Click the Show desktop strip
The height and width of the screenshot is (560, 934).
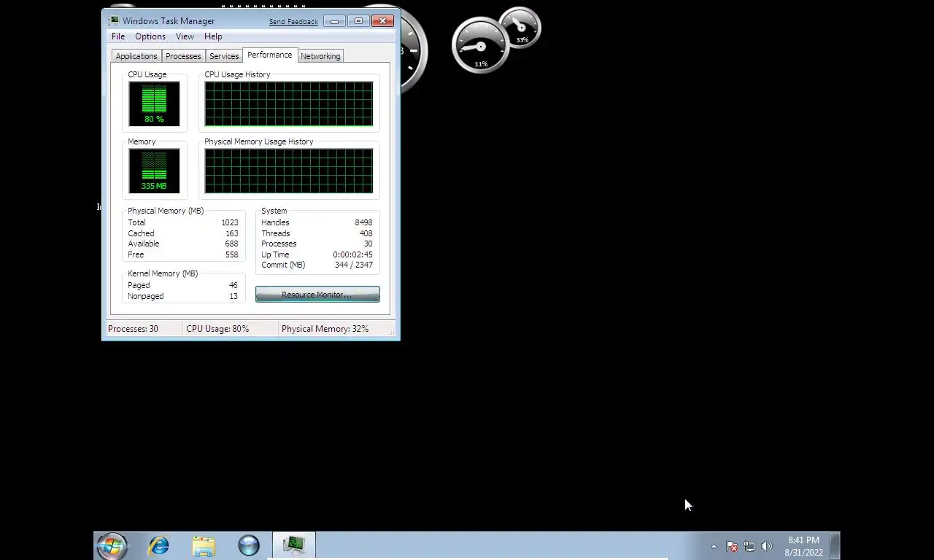[835, 545]
